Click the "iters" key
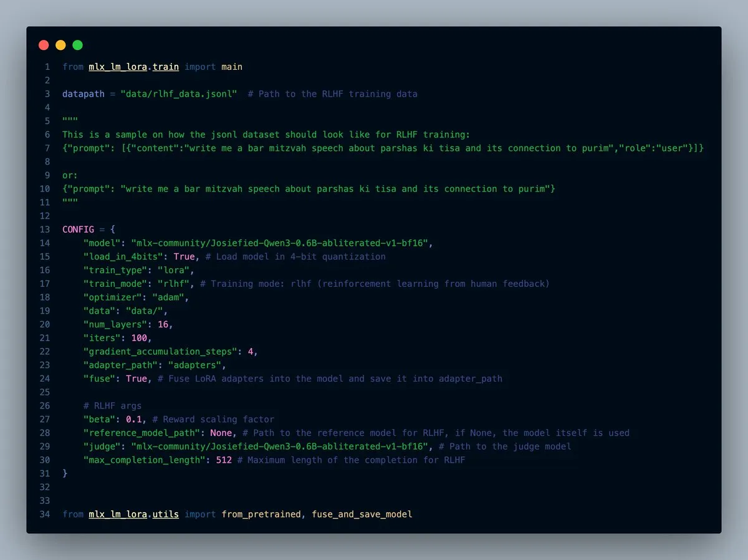This screenshot has height=560, width=748. point(102,338)
